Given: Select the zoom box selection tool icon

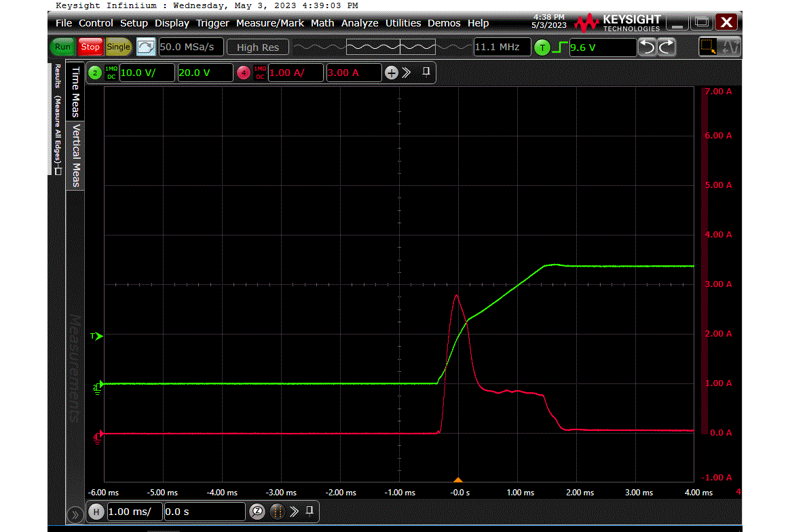Looking at the screenshot, I should [708, 47].
